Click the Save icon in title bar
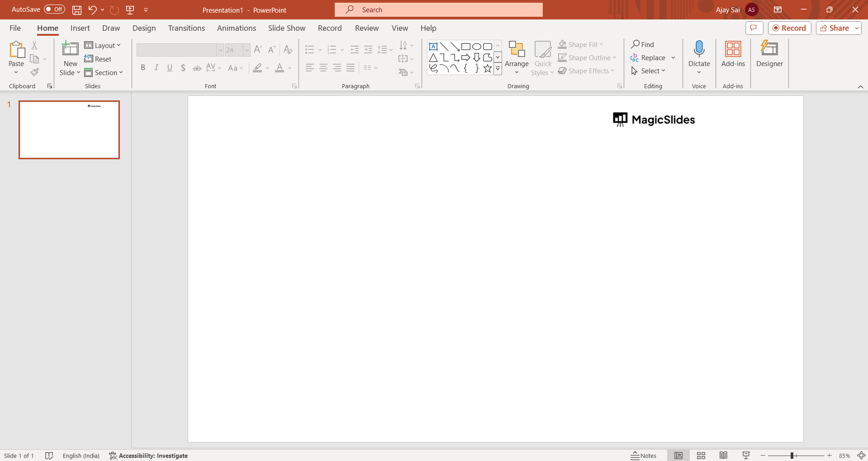 [77, 10]
